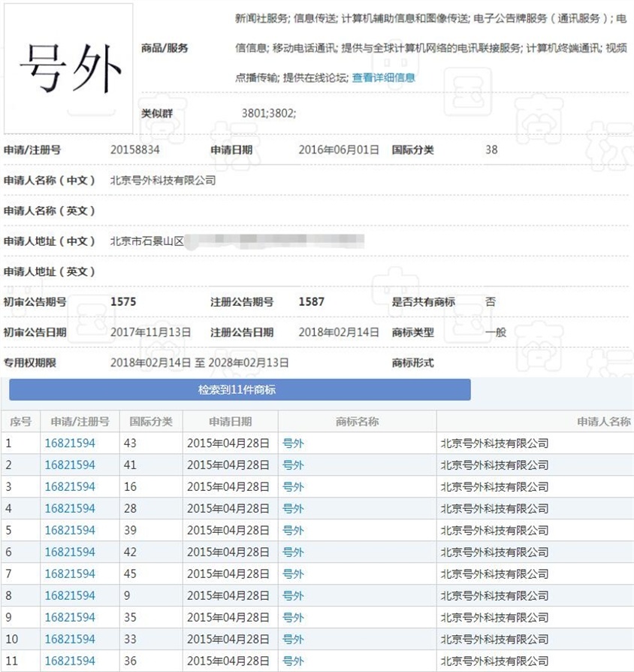Select the 16821594 link for class 9
The height and width of the screenshot is (672, 634).
pyautogui.click(x=69, y=595)
